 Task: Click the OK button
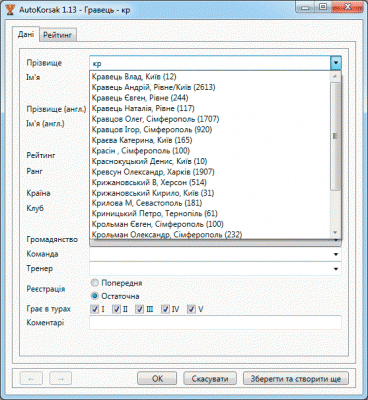157,379
